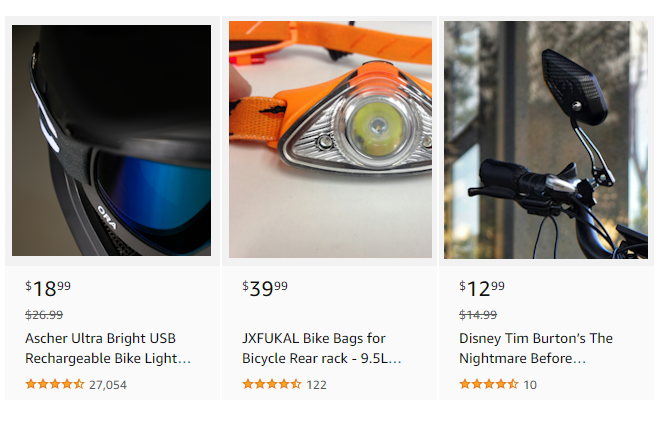
Task: Show the 122 reviews for JXFUKAL bags
Action: (316, 384)
